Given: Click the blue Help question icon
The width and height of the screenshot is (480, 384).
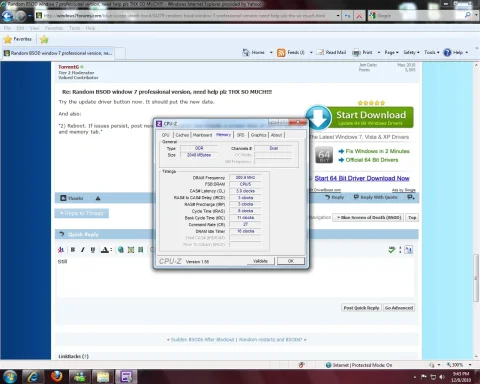Looking at the screenshot, I should pos(447,52).
